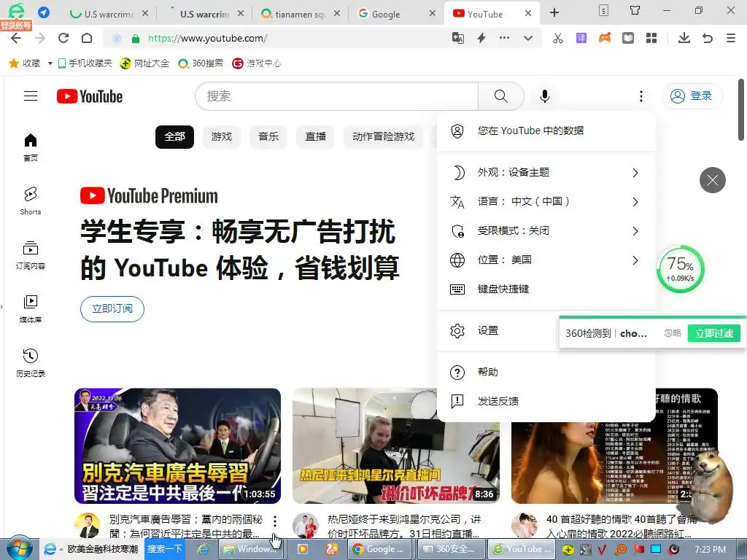The image size is (747, 560).
Task: Open 媒体库 in the sidebar
Action: point(31,309)
